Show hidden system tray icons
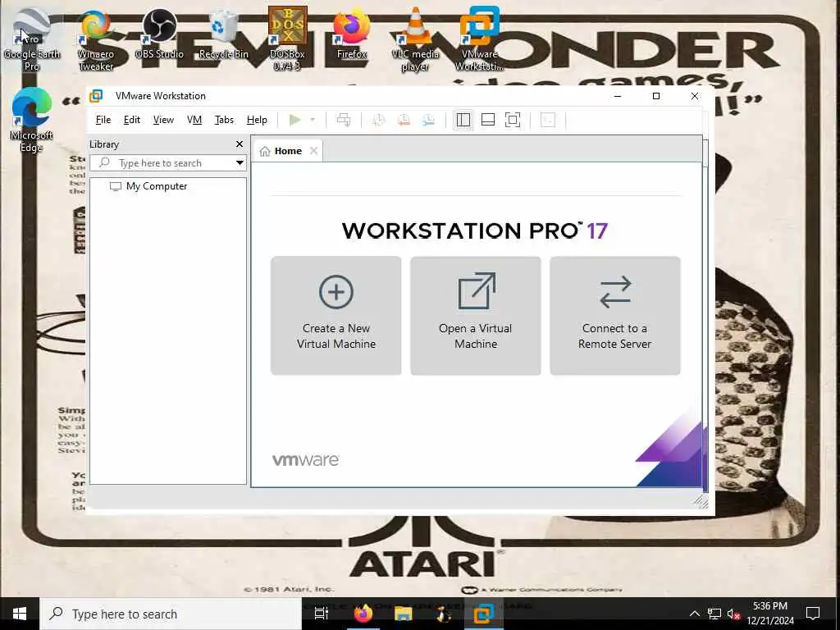 tap(694, 614)
